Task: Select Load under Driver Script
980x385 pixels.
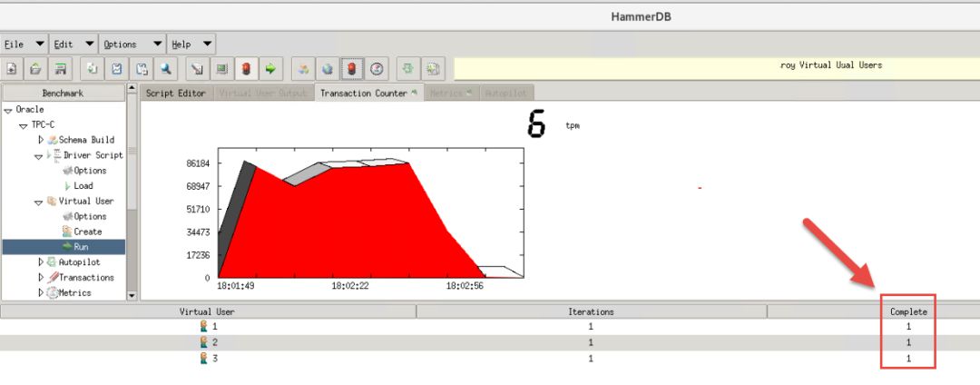Action: tap(83, 185)
